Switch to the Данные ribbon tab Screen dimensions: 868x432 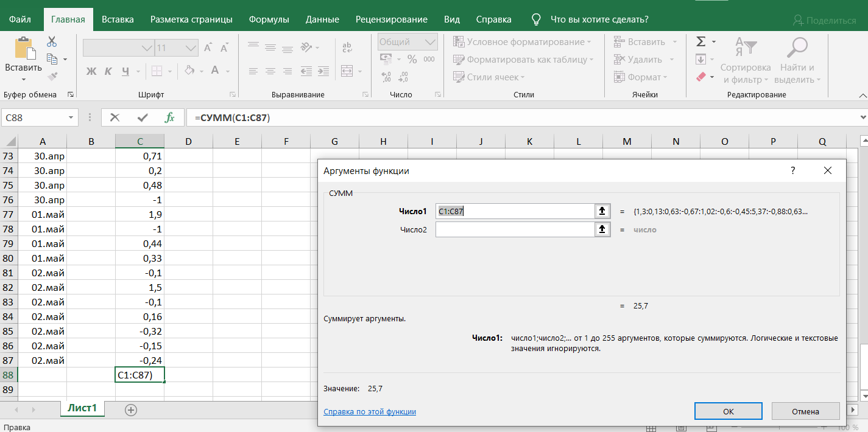click(x=322, y=19)
